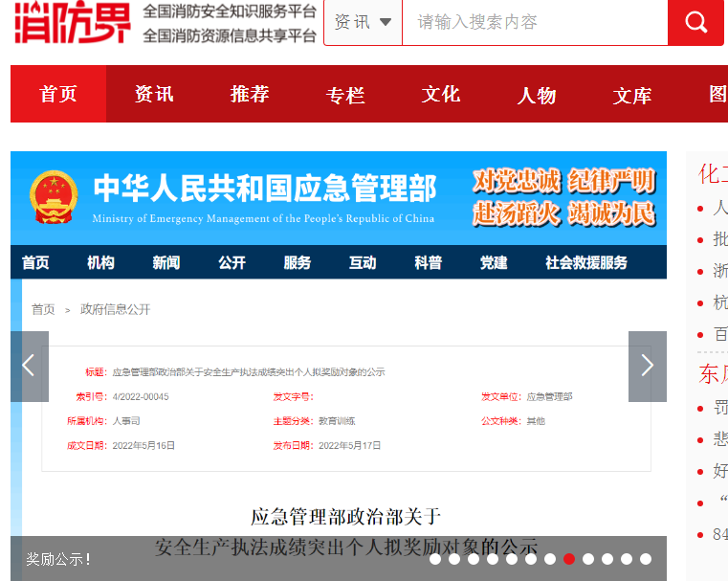The height and width of the screenshot is (581, 728).
Task: Jump to fourth carousel slide dot
Action: coord(493,559)
